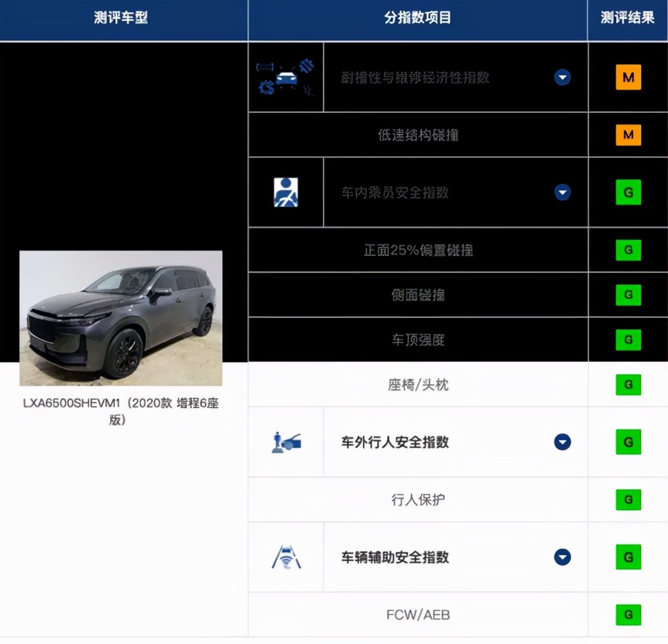
Task: Click the 测评车型 column header
Action: [x=121, y=17]
